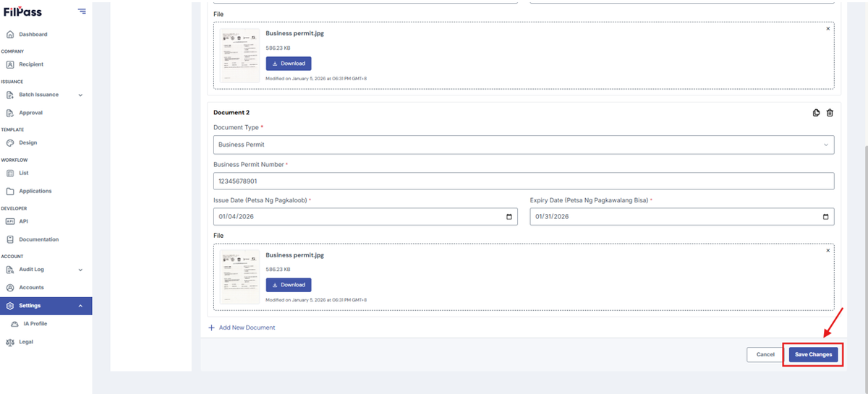
Task: Open the upper Business permit thumbnail
Action: [x=239, y=56]
